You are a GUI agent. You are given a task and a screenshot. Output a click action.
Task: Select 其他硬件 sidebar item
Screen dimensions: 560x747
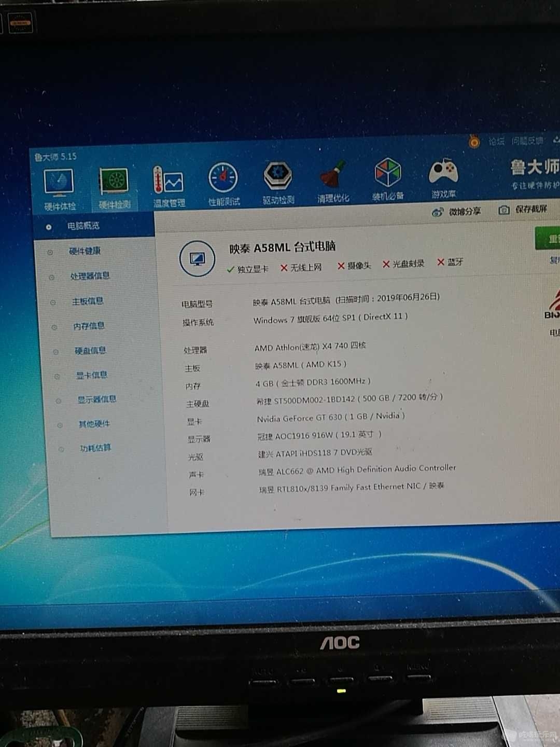(94, 424)
